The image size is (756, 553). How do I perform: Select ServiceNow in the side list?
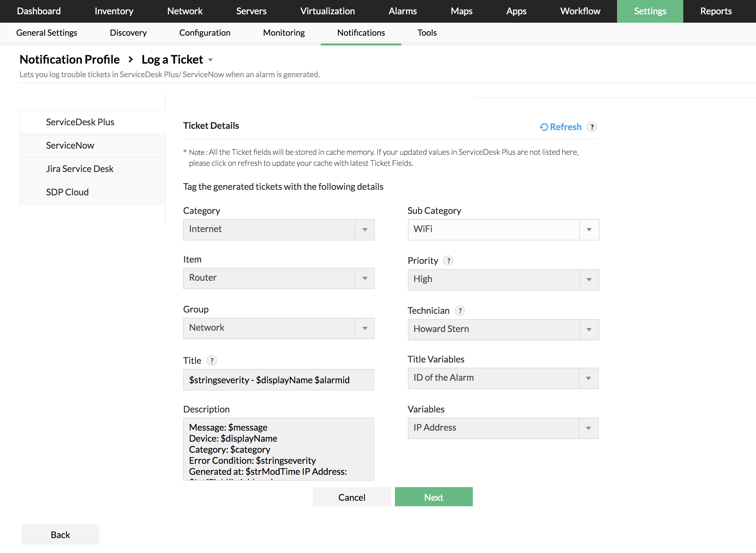click(x=70, y=145)
